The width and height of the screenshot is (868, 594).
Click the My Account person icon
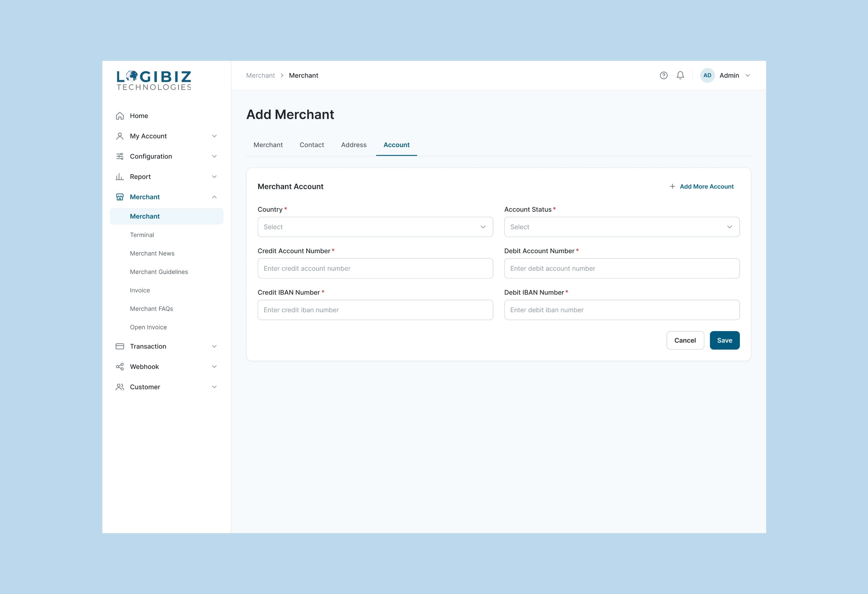[120, 136]
